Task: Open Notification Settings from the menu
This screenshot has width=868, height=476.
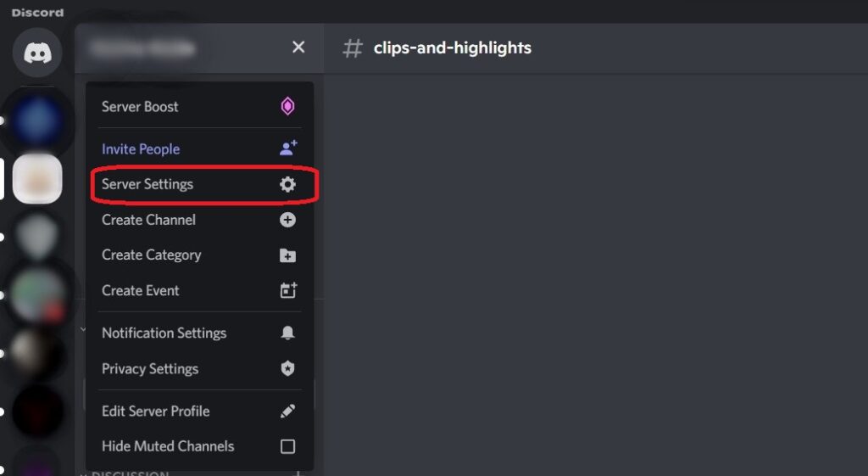Action: pyautogui.click(x=199, y=333)
